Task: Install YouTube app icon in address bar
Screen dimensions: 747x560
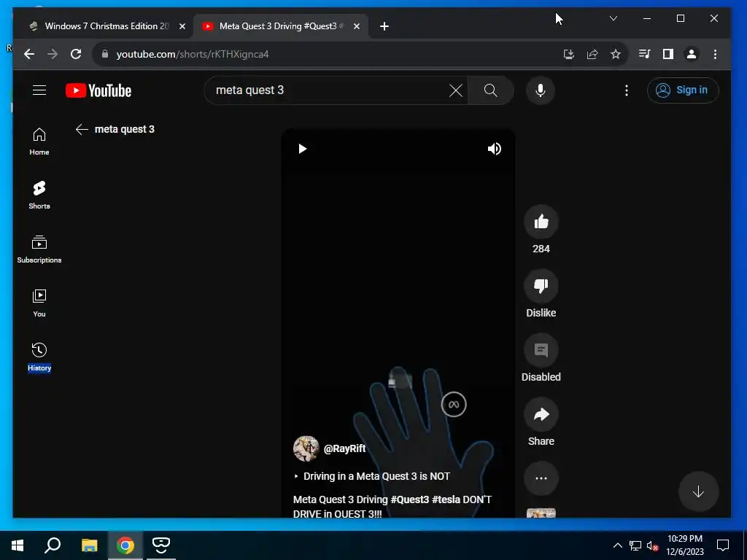Action: pyautogui.click(x=569, y=54)
